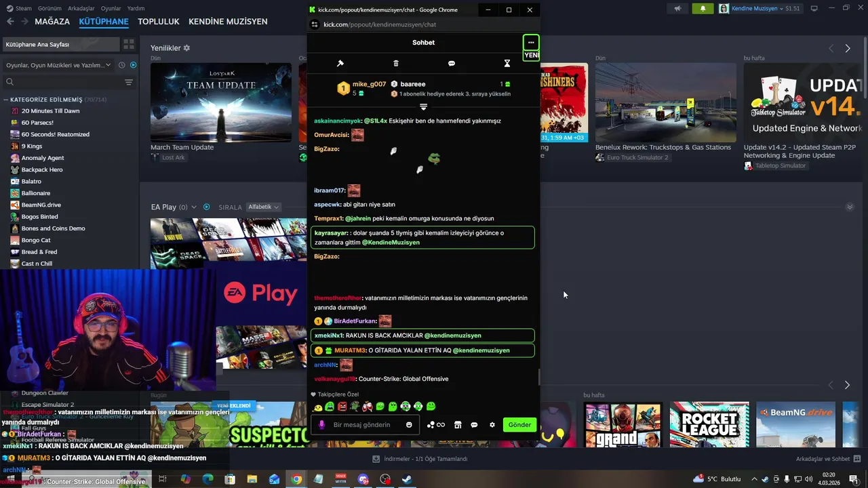The image size is (868, 488).
Task: Go to the MAĞAZA tab
Action: click(52, 22)
